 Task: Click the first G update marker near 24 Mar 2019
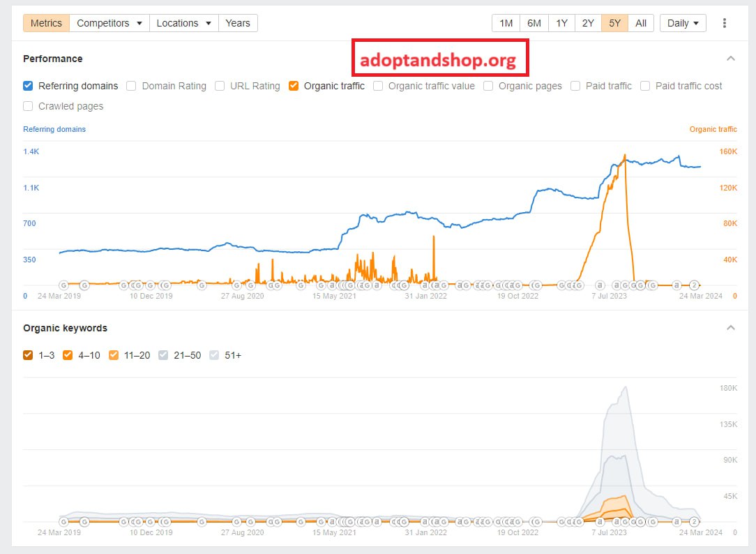coord(63,285)
